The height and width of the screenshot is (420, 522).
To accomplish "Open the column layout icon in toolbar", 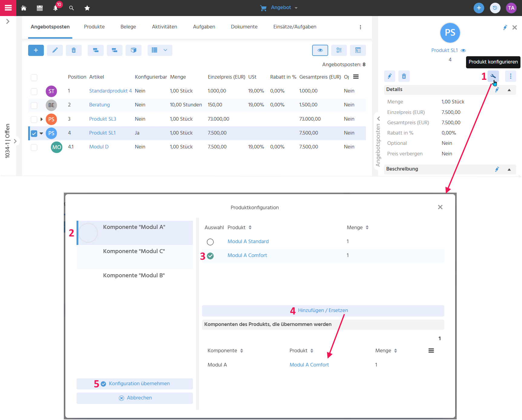I will (358, 50).
